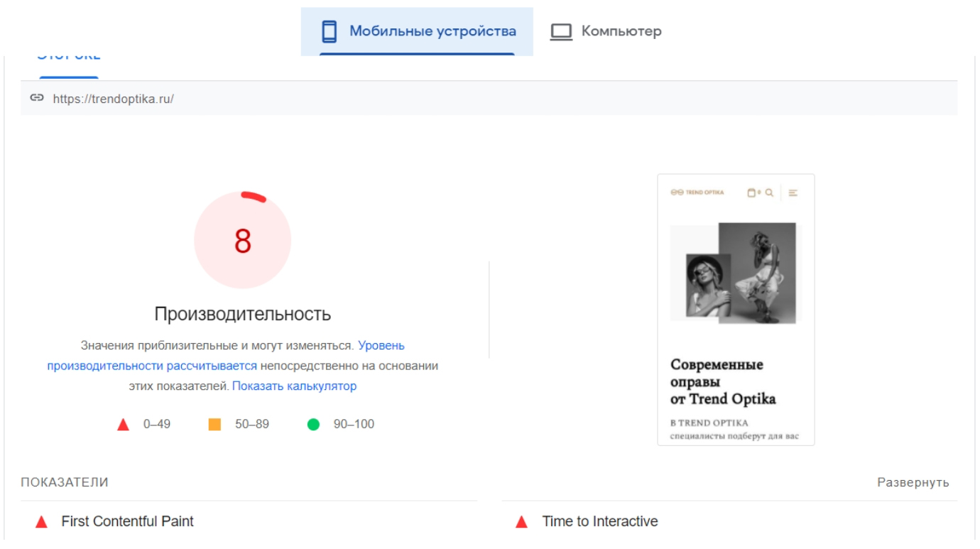This screenshot has width=980, height=549.
Task: Click the search magnifier icon in the preview
Action: pos(769,192)
